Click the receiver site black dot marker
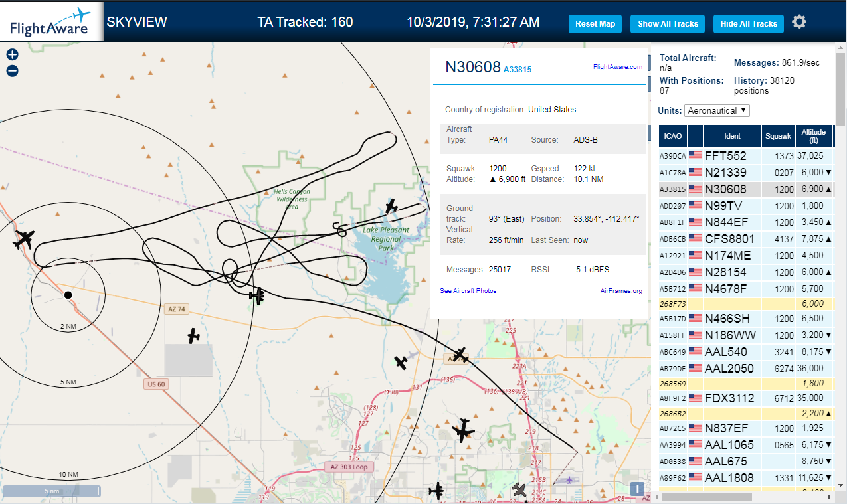This screenshot has height=504, width=847. [x=68, y=294]
